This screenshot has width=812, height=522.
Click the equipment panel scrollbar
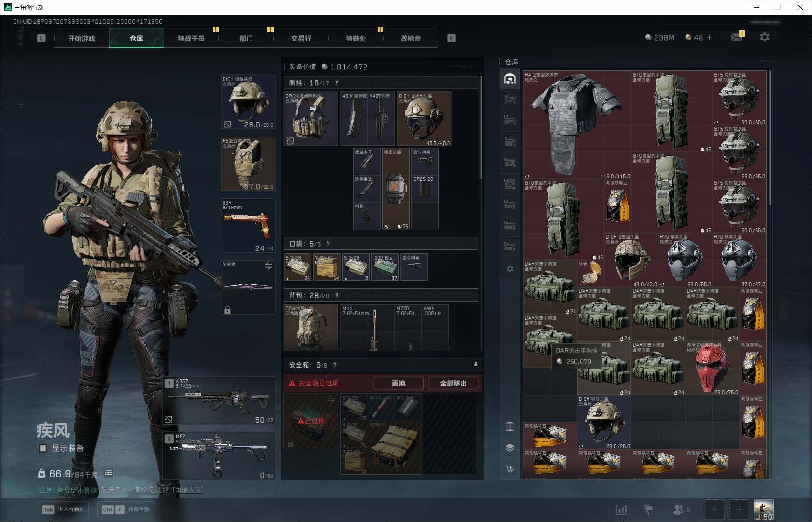point(481,127)
